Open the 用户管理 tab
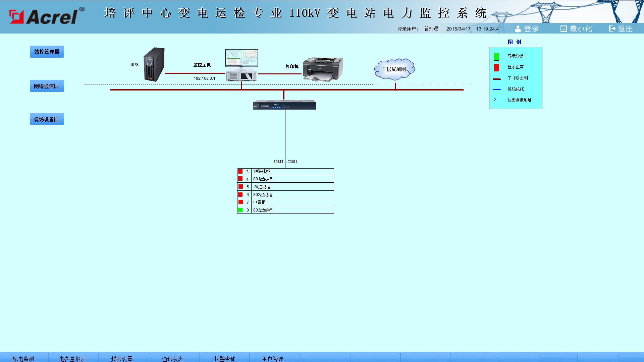This screenshot has height=362, width=644. [x=273, y=359]
